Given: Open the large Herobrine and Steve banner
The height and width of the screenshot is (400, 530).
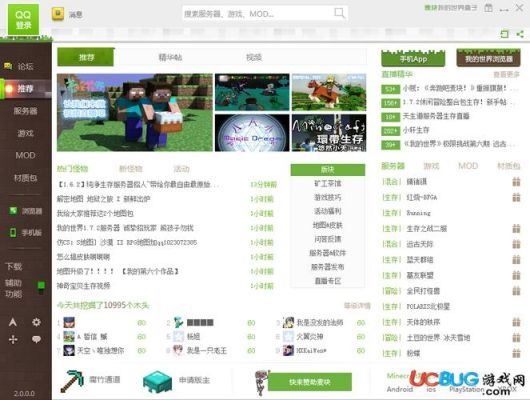Looking at the screenshot, I should (x=135, y=113).
